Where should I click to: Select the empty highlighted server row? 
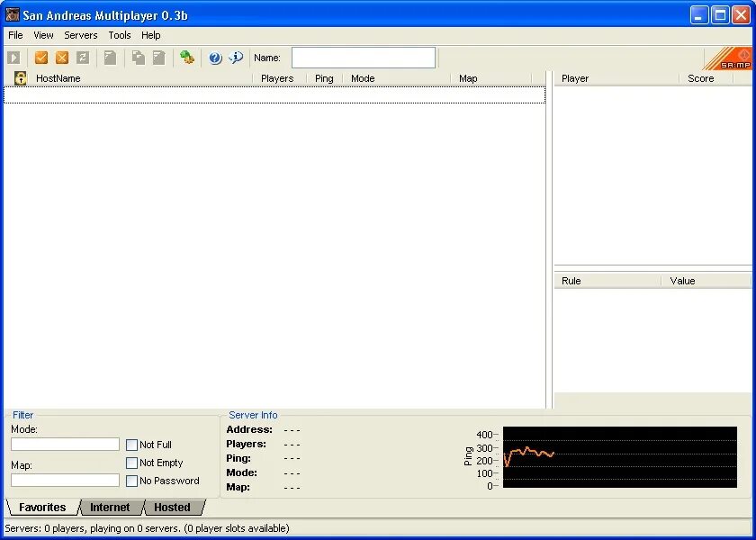(274, 95)
